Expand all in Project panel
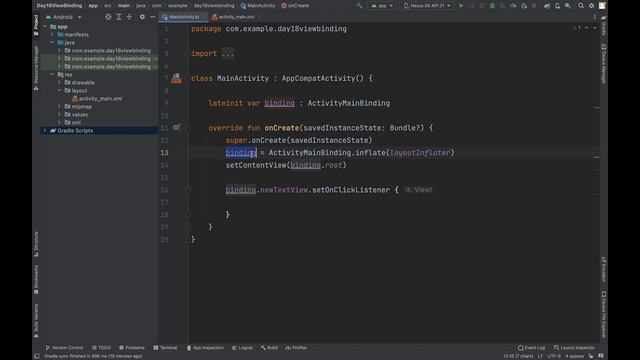 point(119,17)
